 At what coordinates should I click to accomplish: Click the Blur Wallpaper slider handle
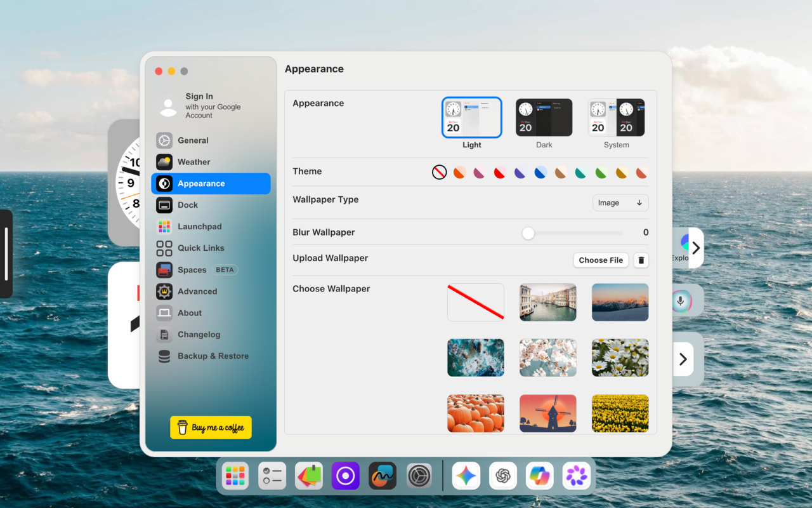528,233
